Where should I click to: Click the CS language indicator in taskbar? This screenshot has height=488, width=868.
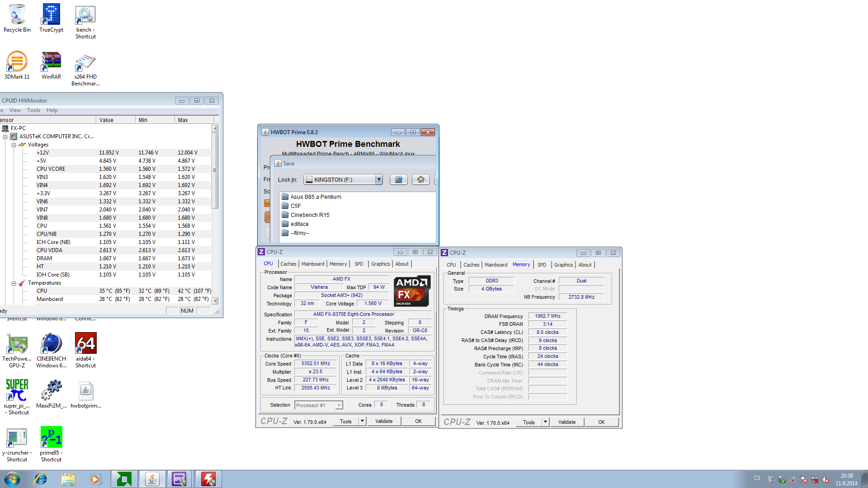click(757, 478)
